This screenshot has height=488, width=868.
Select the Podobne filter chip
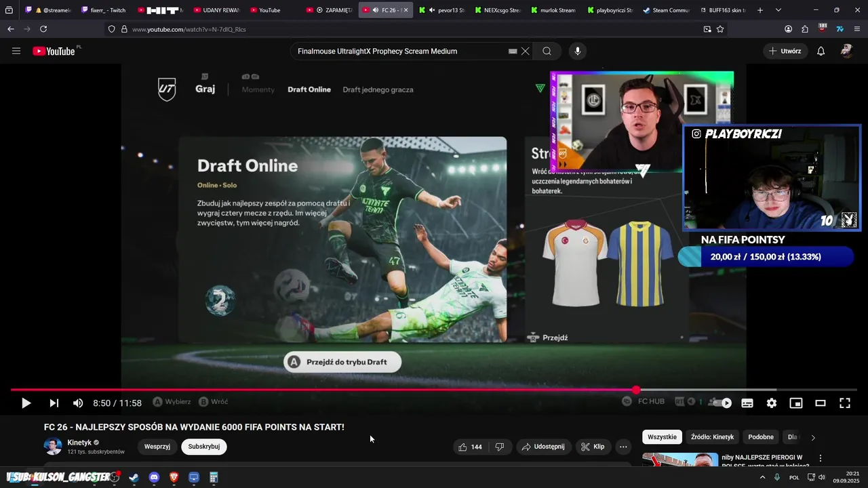point(761,437)
